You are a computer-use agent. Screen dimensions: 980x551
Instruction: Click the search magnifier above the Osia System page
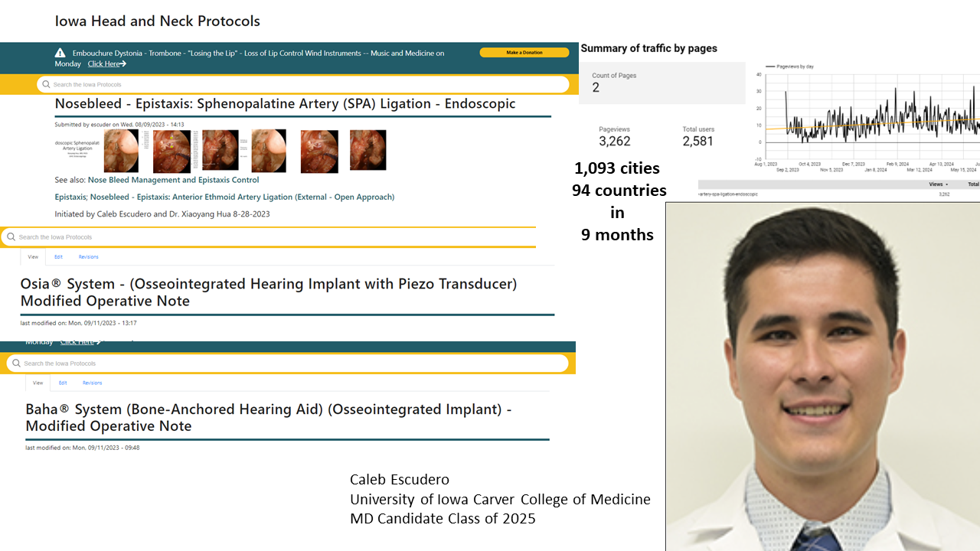coord(11,237)
